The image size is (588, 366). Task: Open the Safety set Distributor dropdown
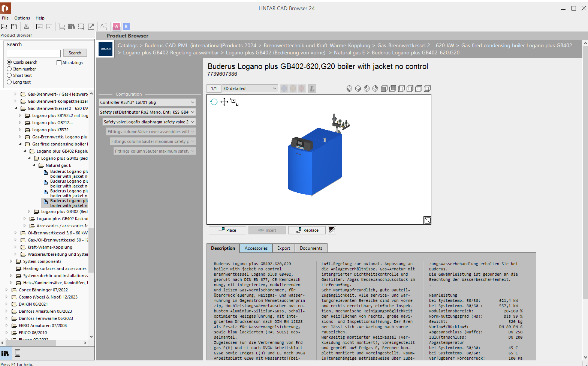click(147, 112)
